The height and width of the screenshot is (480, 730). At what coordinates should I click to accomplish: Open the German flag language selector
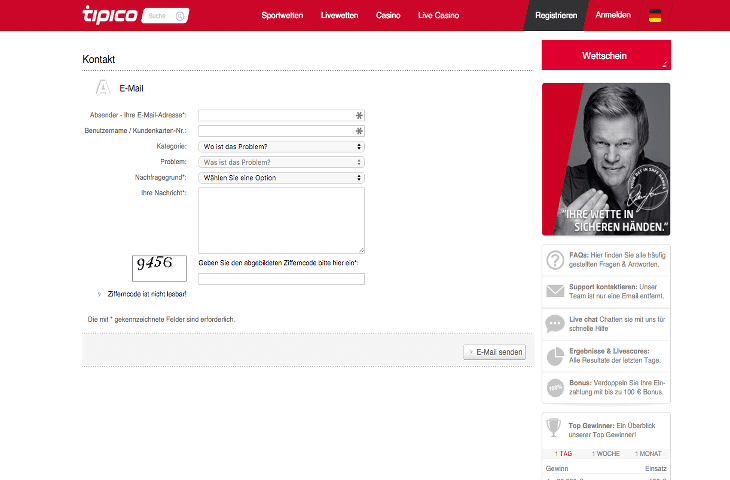pyautogui.click(x=655, y=16)
